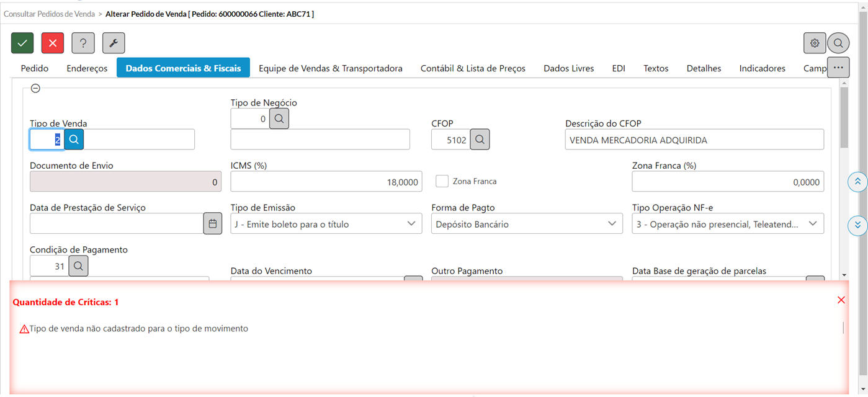Switch to the Endereços tab
Screen dimensions: 868x397
[x=87, y=68]
